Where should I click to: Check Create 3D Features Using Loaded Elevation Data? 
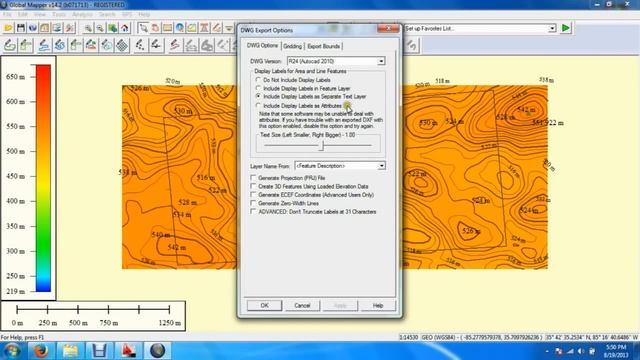click(253, 186)
